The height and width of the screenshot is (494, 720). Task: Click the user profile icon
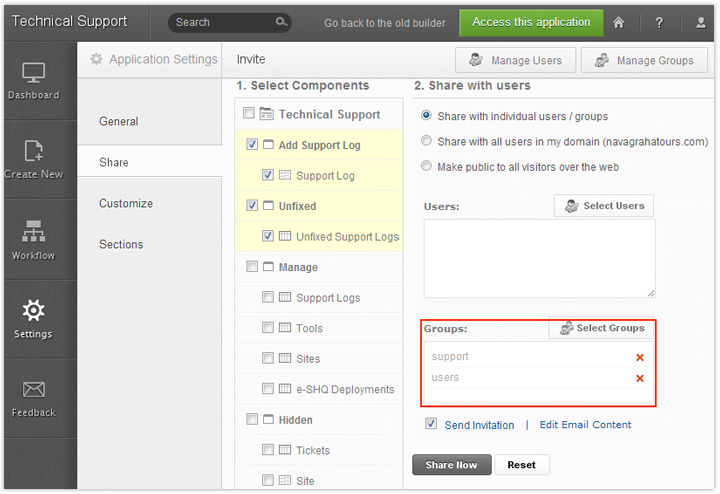(x=700, y=22)
